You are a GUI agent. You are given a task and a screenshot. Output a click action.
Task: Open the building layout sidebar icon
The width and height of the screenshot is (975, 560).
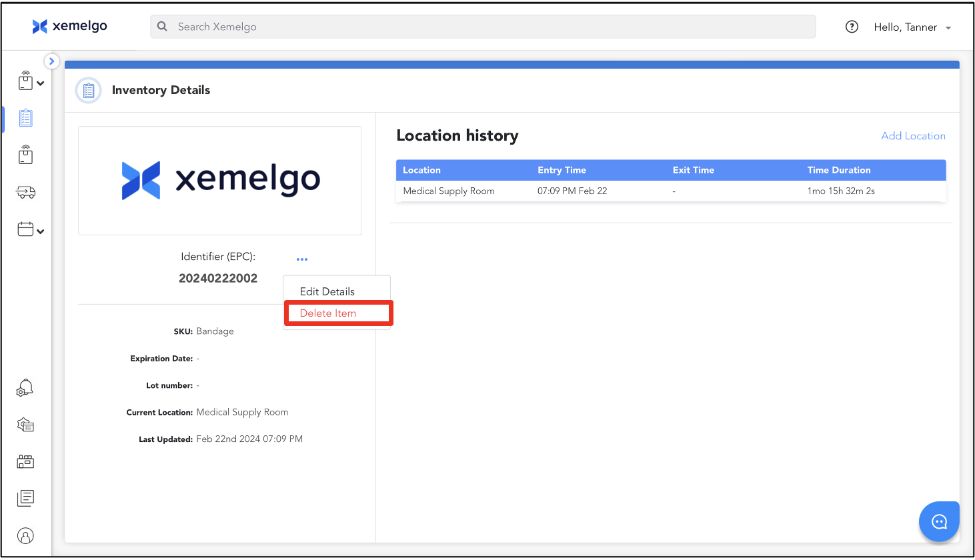point(25,461)
